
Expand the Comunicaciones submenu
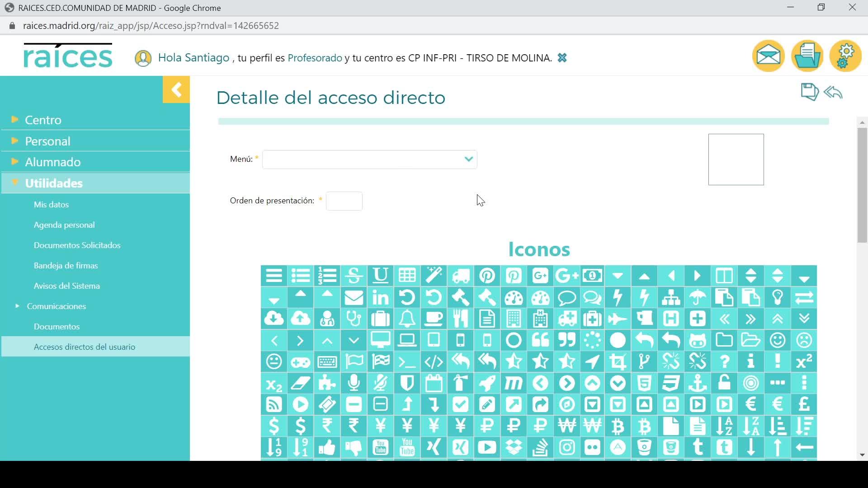[x=56, y=306]
